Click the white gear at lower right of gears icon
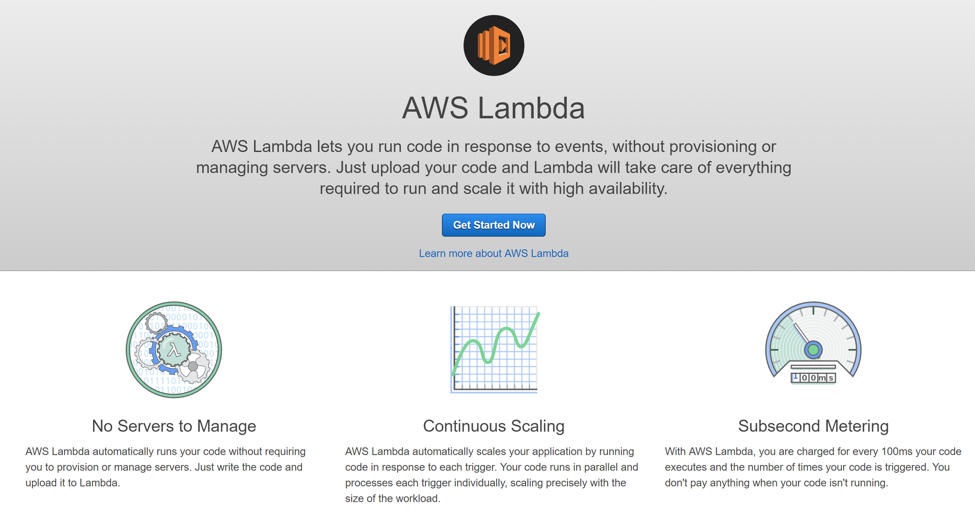This screenshot has width=975, height=513. point(195,368)
